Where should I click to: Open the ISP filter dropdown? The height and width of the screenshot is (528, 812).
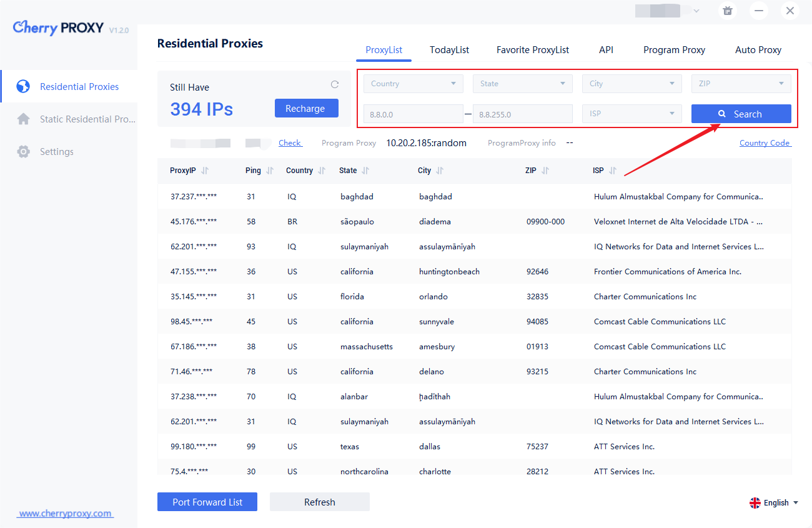pyautogui.click(x=631, y=114)
